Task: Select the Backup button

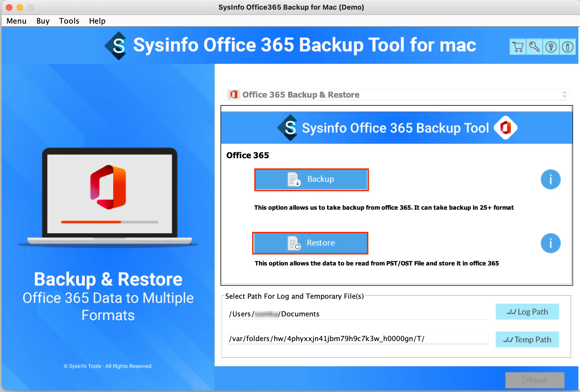Action: tap(311, 179)
